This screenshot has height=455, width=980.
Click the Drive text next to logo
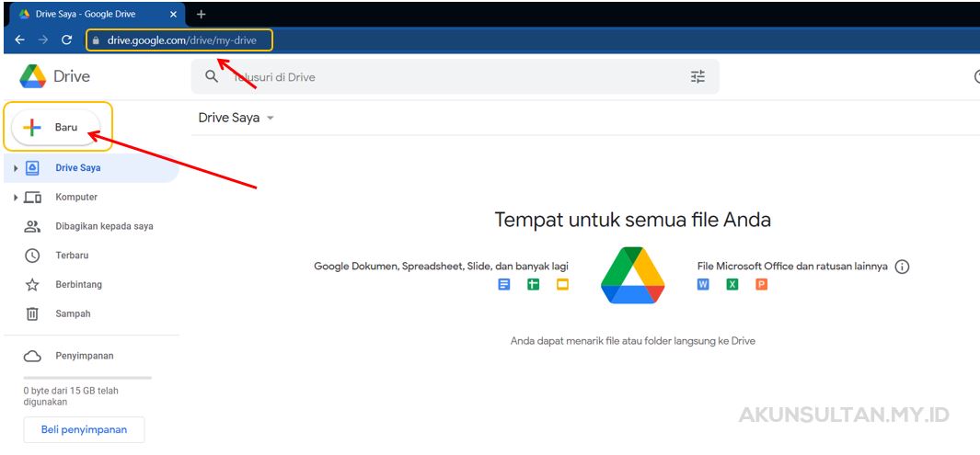(72, 77)
